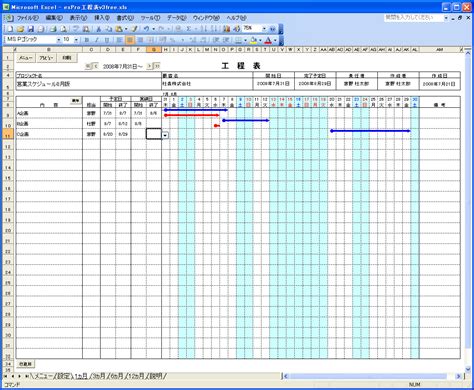This screenshot has height=390, width=474.
Task: Open a file with the folder icon
Action: (21, 29)
